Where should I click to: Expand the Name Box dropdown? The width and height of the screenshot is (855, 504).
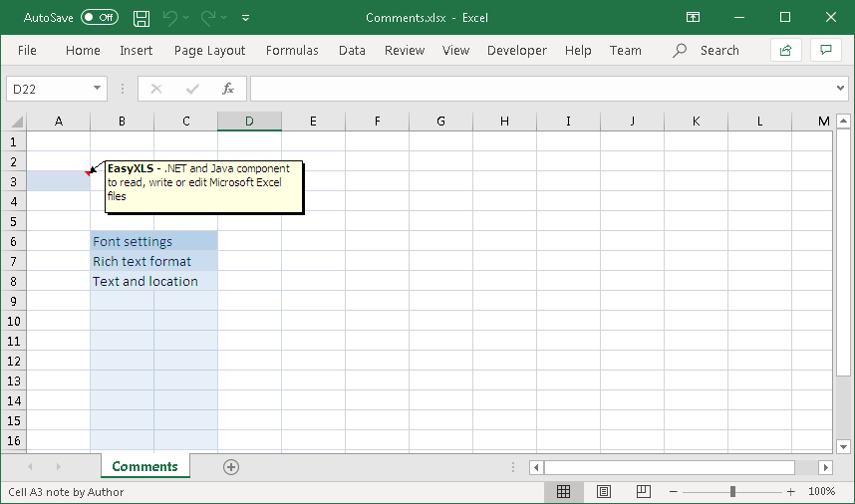pyautogui.click(x=98, y=89)
